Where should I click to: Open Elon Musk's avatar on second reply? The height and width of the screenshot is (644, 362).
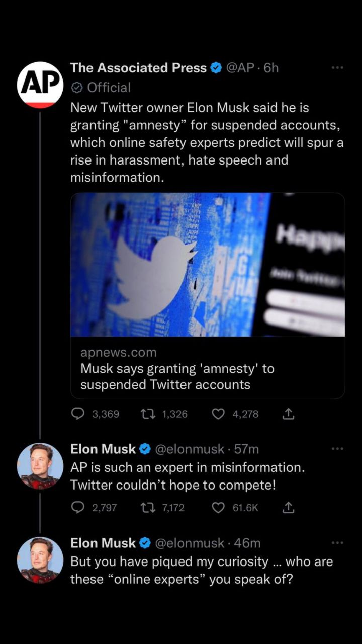40,560
